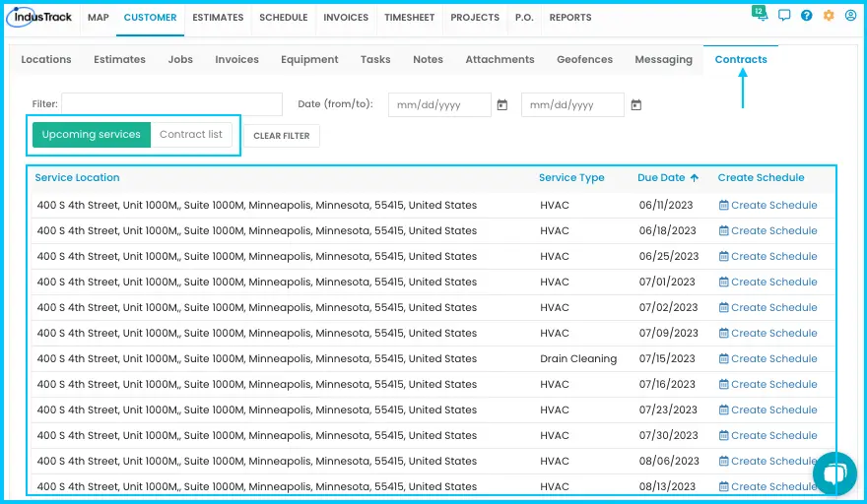Create schedule for 07/01/2023 service
This screenshot has width=867, height=504.
768,282
